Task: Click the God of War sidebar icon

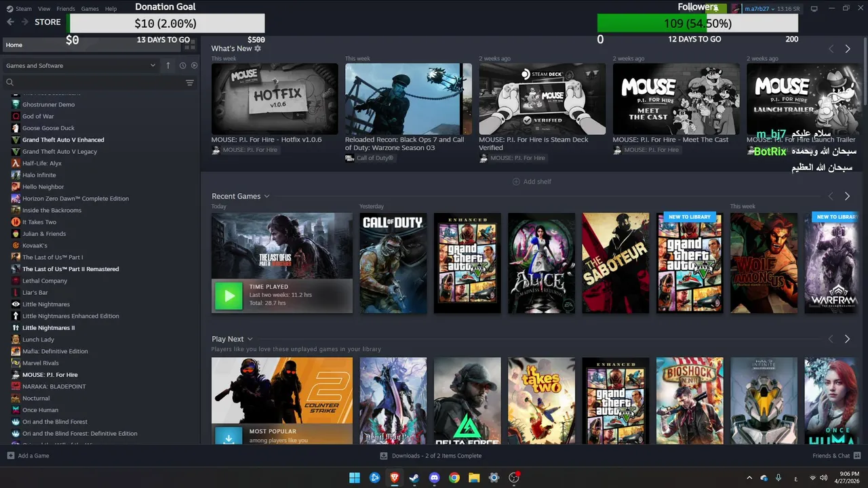Action: [16, 116]
